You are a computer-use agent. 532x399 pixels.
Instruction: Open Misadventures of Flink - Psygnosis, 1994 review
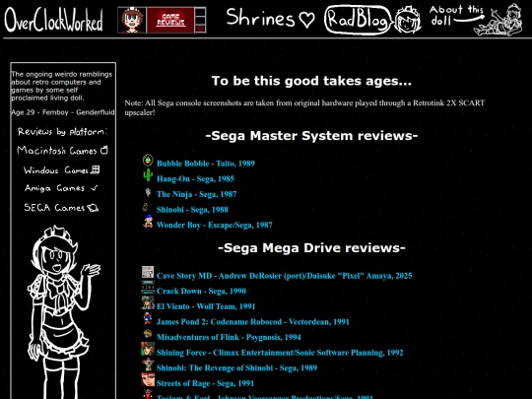click(x=229, y=337)
